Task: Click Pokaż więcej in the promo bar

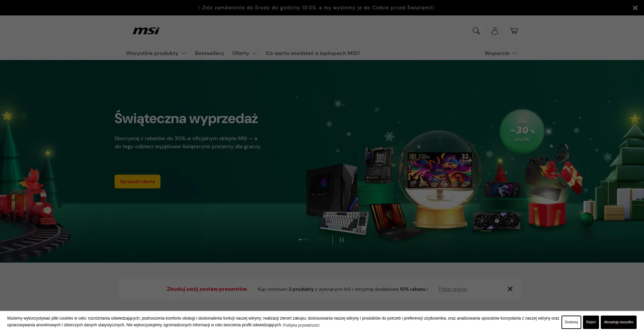Action: click(x=452, y=289)
